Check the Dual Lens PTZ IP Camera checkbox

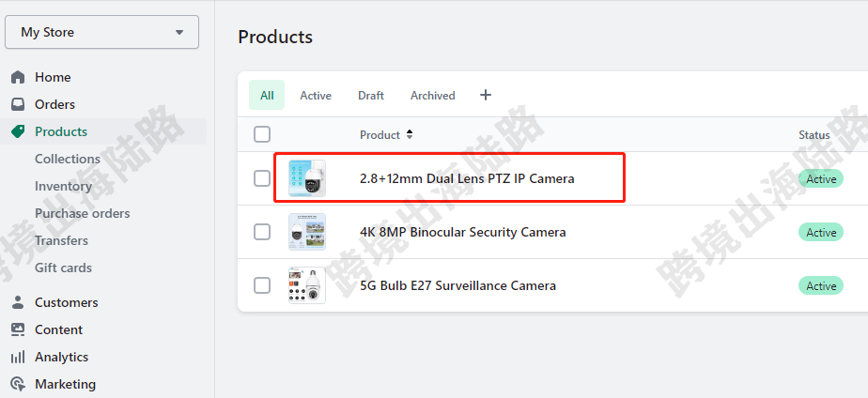(262, 178)
